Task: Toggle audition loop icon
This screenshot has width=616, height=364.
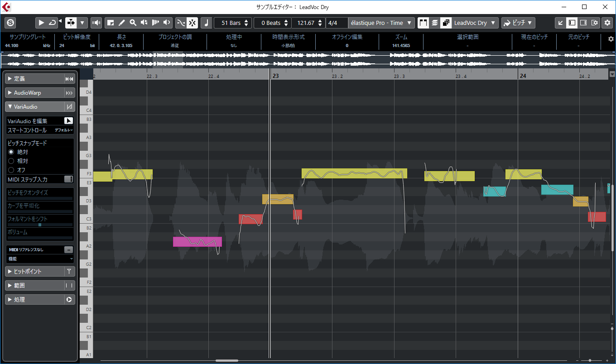Action: (x=53, y=23)
